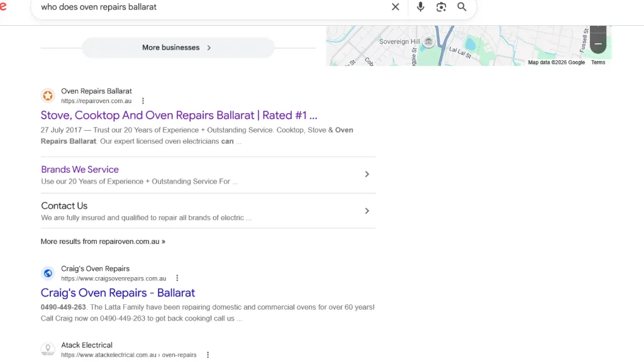Click Atack Electrical site name text
This screenshot has height=362, width=644.
pos(87,345)
